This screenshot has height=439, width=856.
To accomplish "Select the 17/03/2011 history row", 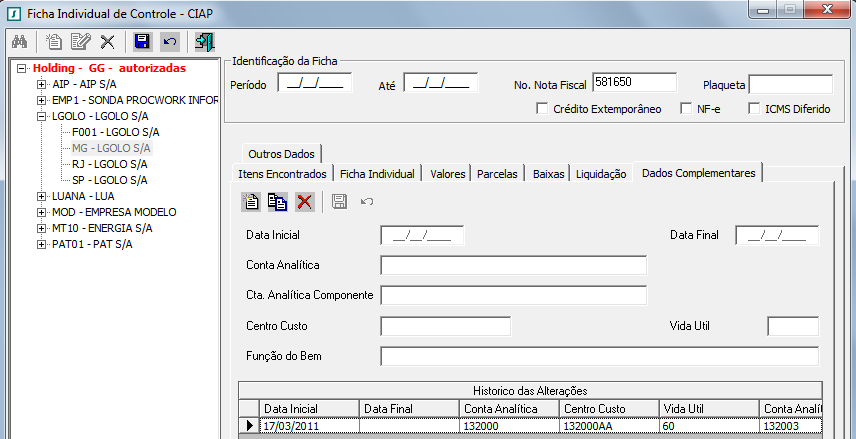I will [308, 426].
